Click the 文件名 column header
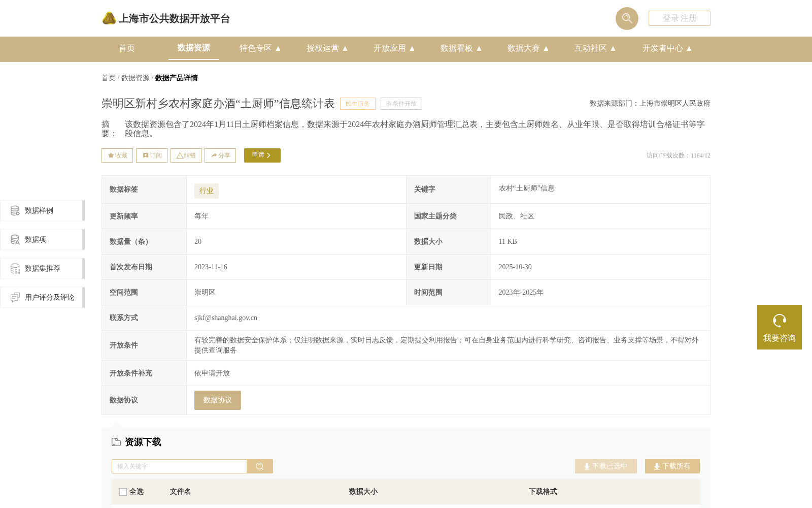 tap(180, 492)
